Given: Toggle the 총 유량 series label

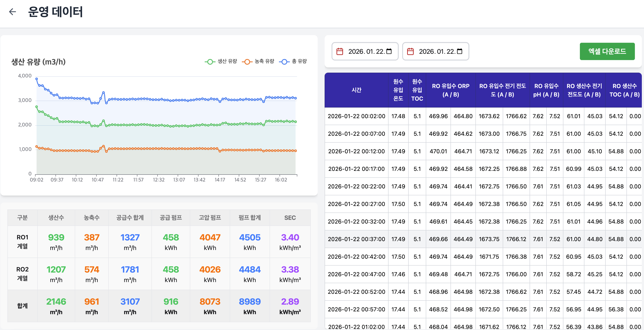Looking at the screenshot, I should click(299, 61).
